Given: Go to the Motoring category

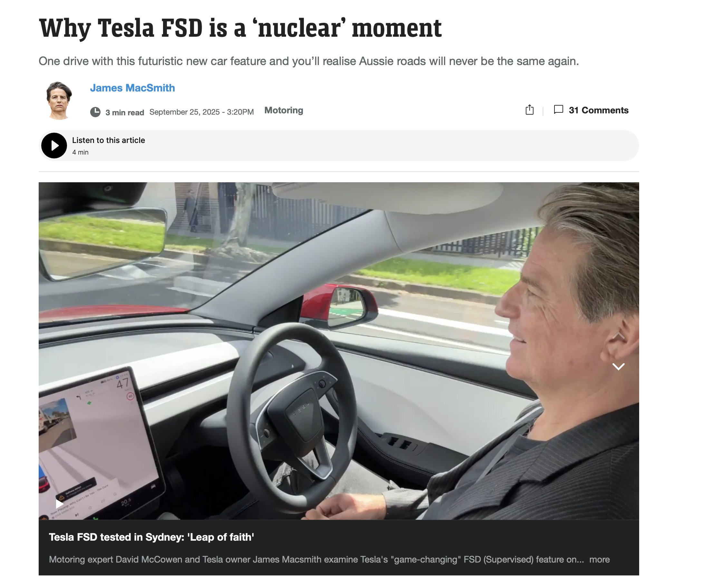Looking at the screenshot, I should click(x=284, y=110).
